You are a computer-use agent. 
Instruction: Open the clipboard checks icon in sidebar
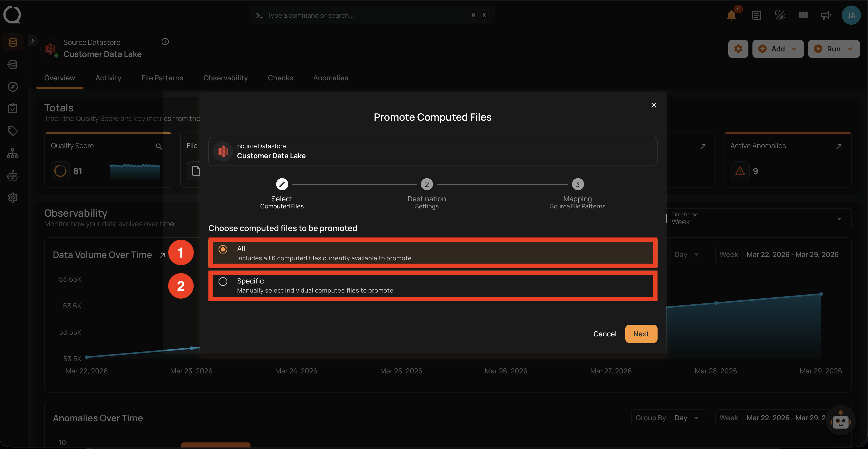(x=13, y=109)
